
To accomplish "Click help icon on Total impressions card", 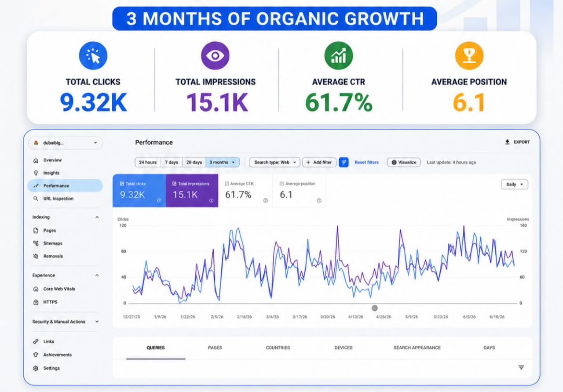I will click(x=211, y=200).
